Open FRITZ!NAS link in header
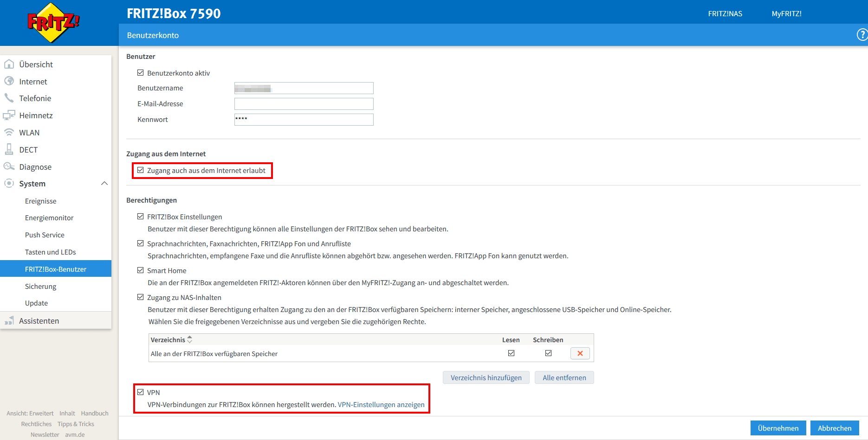Image resolution: width=868 pixels, height=440 pixels. (725, 13)
